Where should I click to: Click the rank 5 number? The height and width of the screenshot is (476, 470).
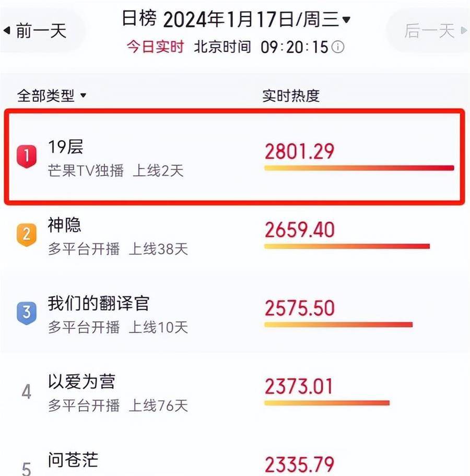coord(27,469)
